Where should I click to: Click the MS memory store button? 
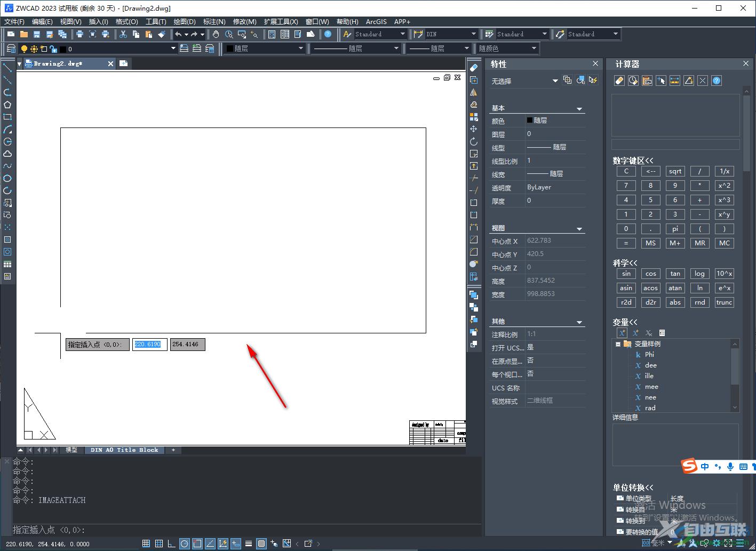[x=650, y=243]
